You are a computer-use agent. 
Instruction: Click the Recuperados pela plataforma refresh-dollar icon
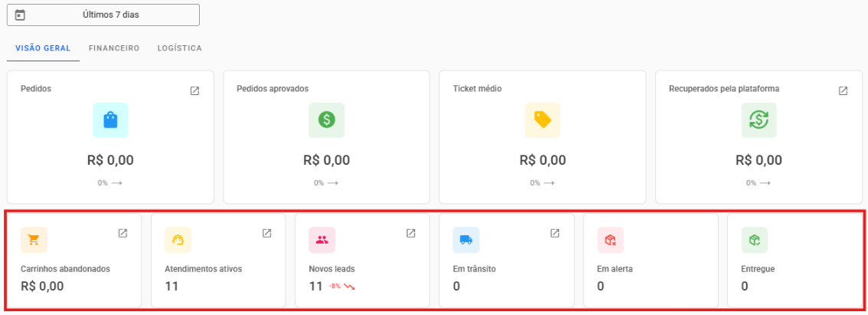(759, 120)
